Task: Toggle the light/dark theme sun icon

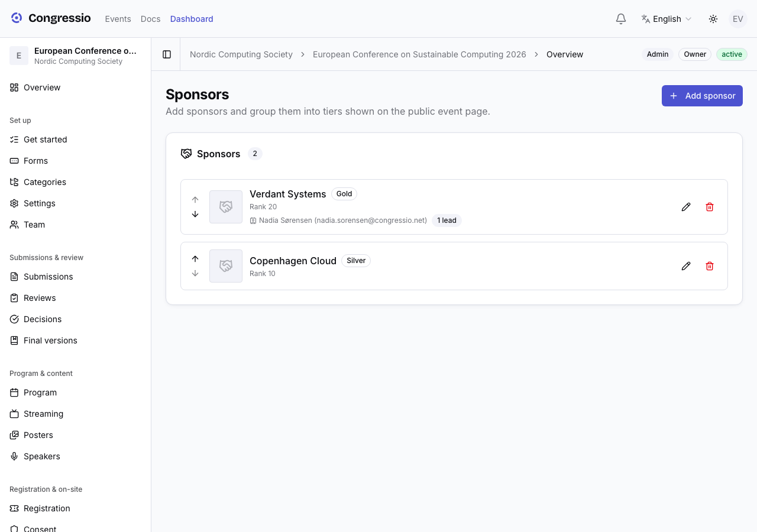Action: pyautogui.click(x=713, y=19)
